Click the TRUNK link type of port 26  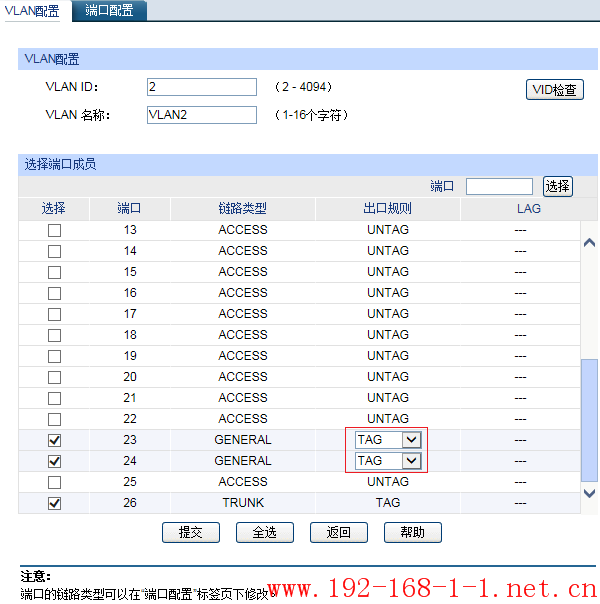(x=243, y=503)
